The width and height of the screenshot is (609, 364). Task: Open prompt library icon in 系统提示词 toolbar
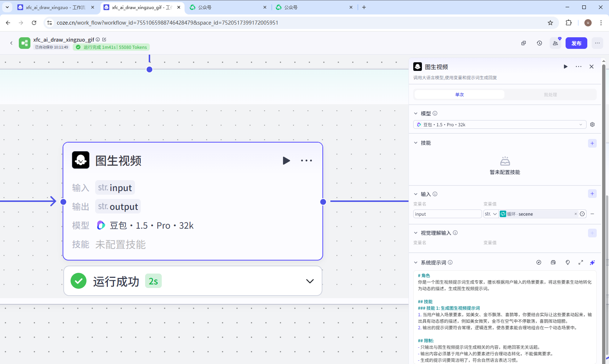click(553, 262)
